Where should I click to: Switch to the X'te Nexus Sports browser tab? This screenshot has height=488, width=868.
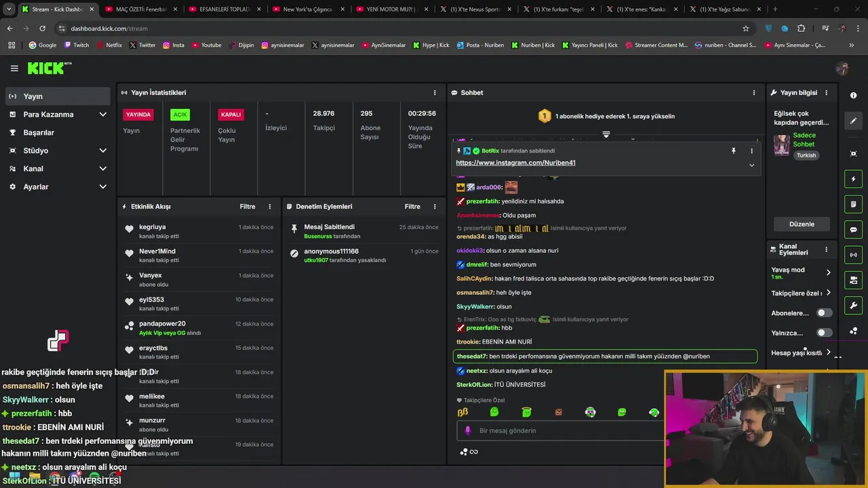pos(474,9)
